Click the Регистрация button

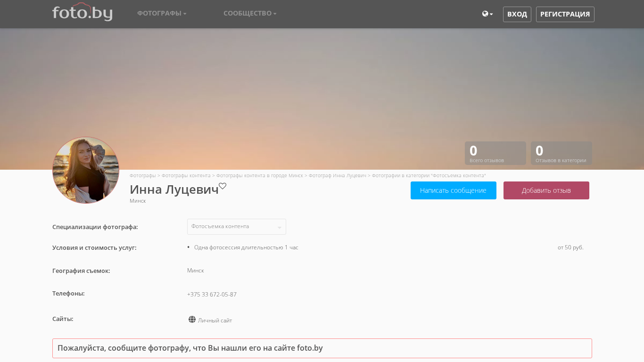(565, 14)
